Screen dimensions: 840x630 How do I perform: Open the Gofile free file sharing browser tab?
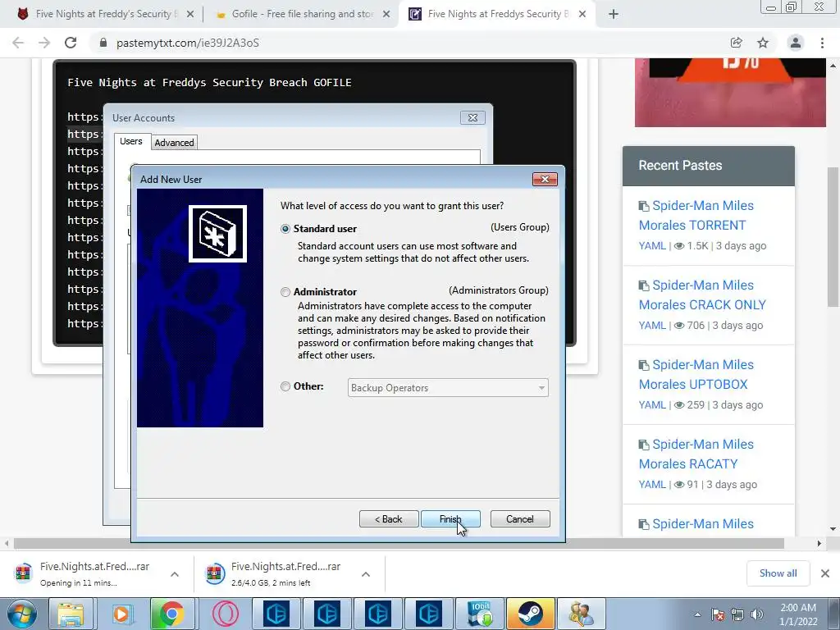point(303,14)
